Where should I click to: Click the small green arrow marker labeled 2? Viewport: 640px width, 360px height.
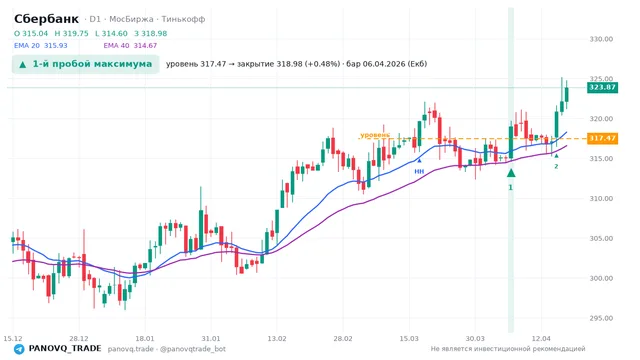(x=556, y=156)
